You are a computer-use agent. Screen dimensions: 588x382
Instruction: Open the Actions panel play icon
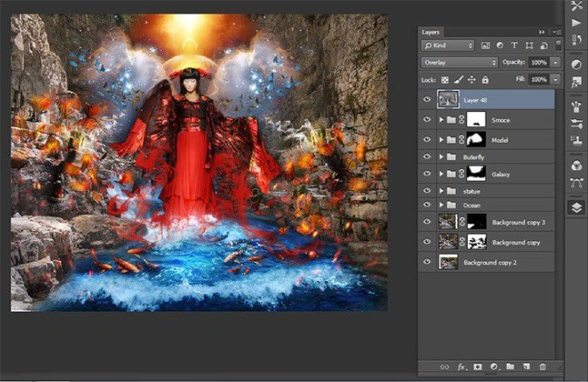pos(577,24)
